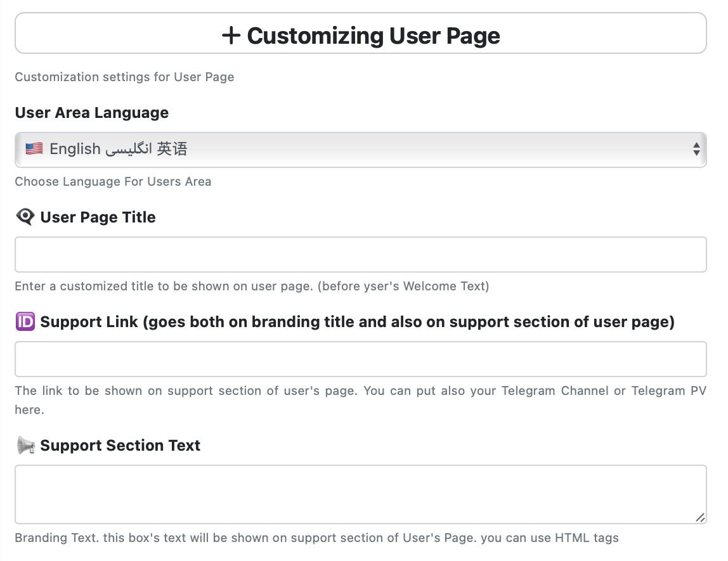The width and height of the screenshot is (728, 561).
Task: Click the resize handle of Support Section textarea
Action: click(700, 517)
